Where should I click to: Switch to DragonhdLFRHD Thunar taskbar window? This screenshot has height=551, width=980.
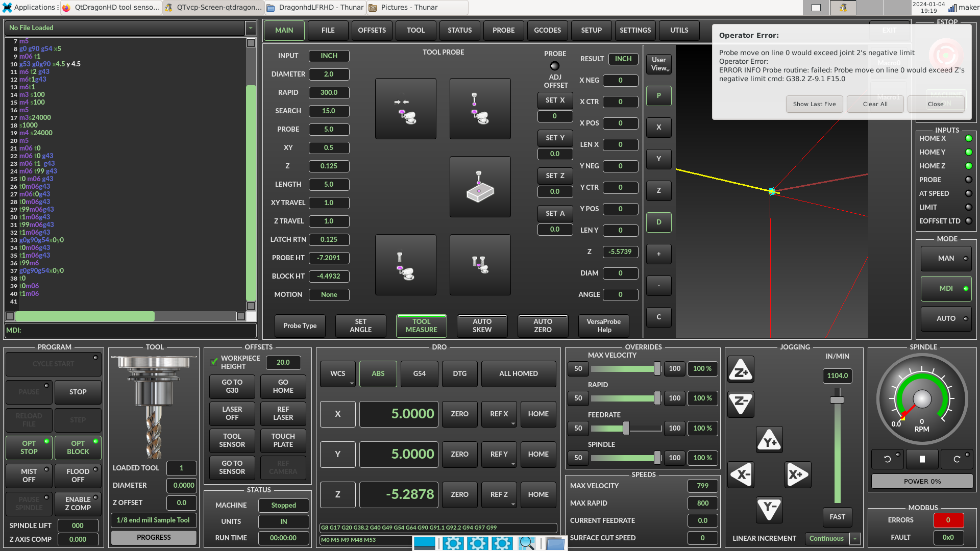315,8
